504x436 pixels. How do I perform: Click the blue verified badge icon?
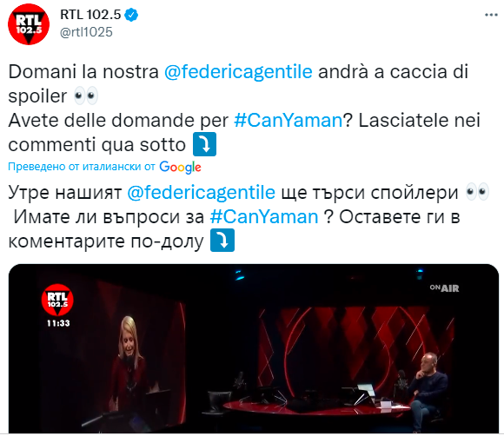131,15
